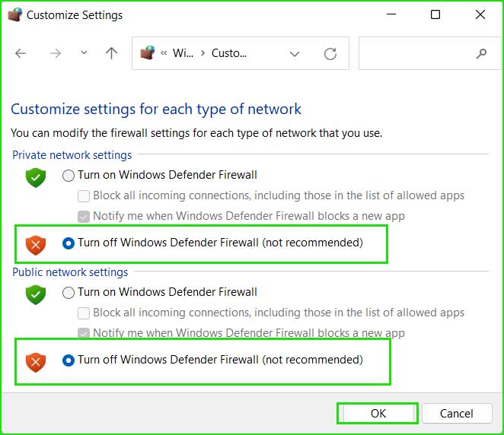Select turn off firewall for private network

69,243
